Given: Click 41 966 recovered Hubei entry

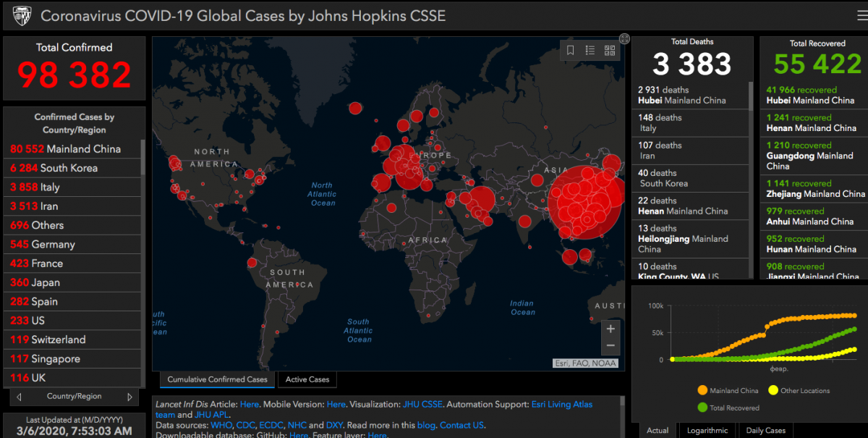Looking at the screenshot, I should [x=815, y=95].
